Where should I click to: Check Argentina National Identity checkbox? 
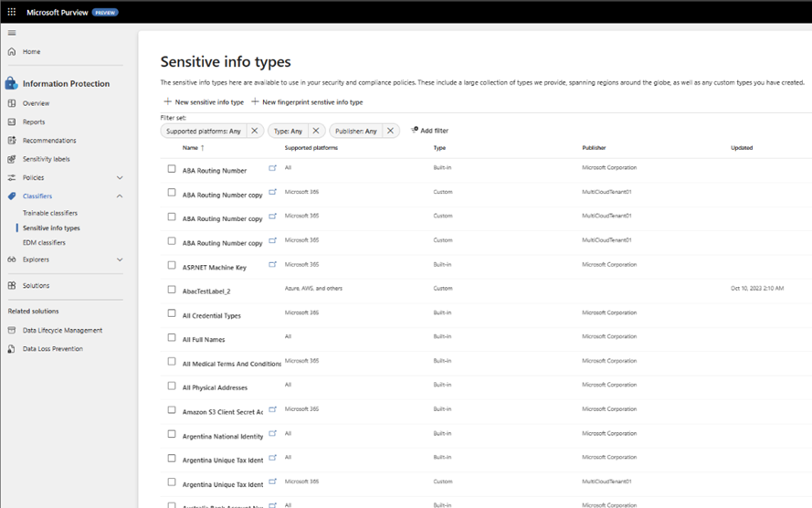click(x=172, y=434)
